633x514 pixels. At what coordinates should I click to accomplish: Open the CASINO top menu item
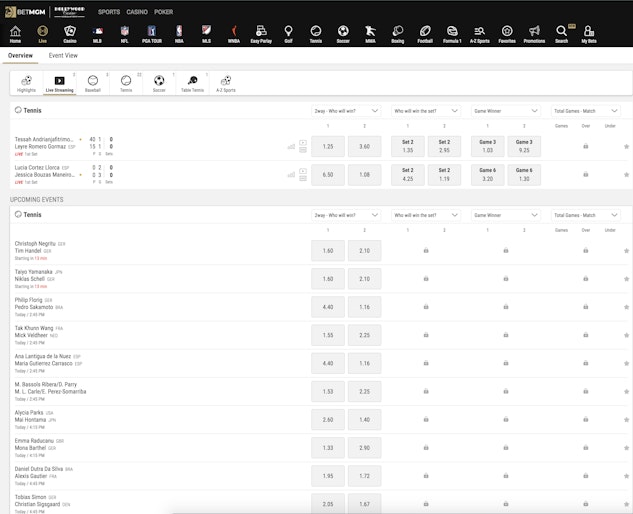[137, 12]
